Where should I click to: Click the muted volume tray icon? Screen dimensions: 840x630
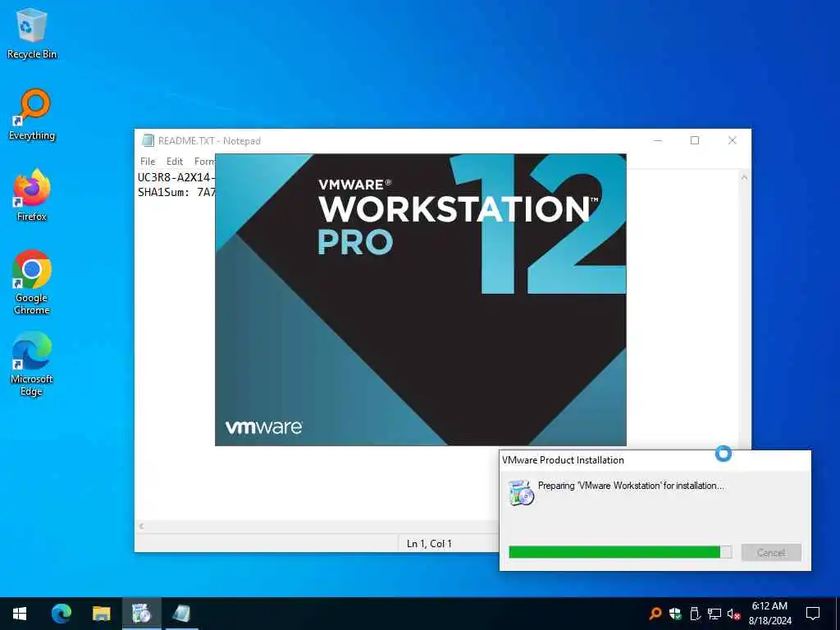pos(733,614)
